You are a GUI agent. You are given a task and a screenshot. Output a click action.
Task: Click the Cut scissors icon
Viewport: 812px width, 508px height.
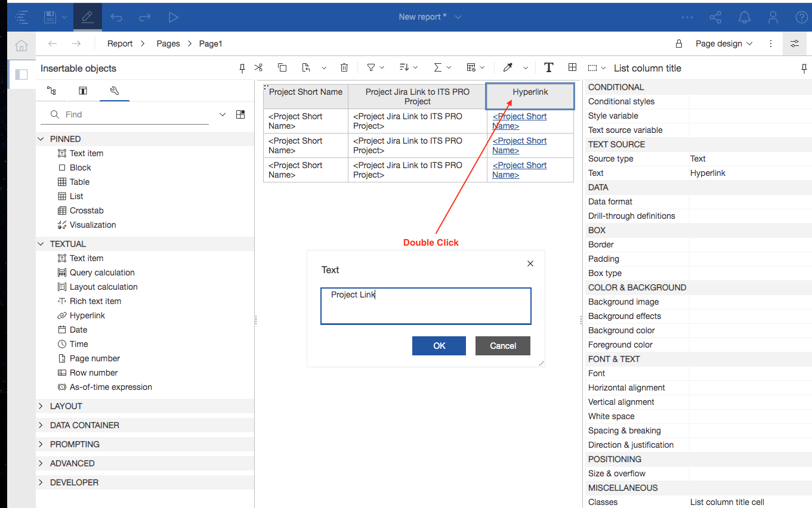tap(259, 68)
